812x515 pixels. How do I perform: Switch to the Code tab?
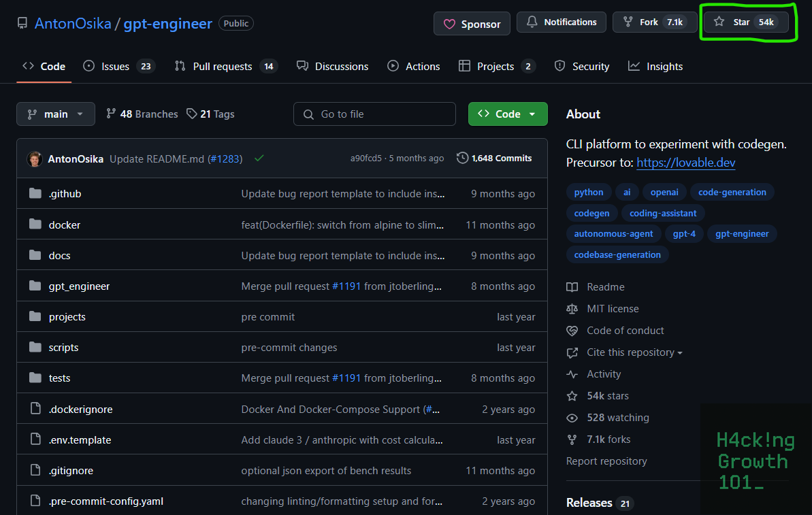(44, 66)
